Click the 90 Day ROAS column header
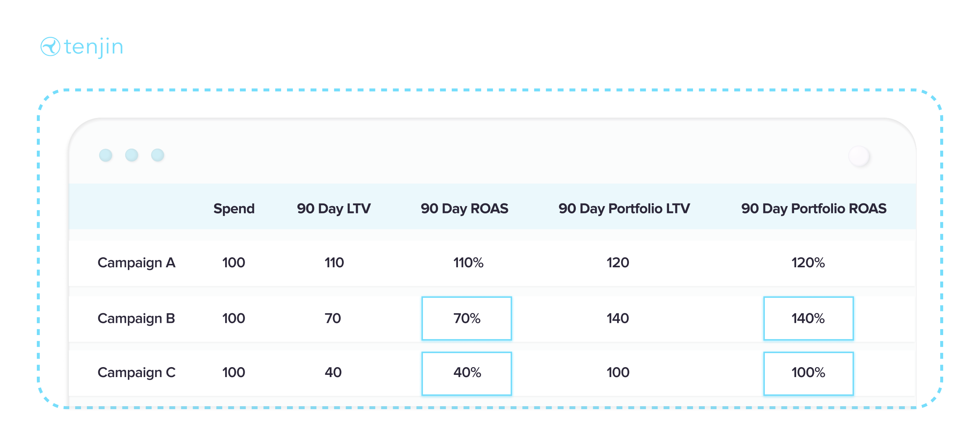The height and width of the screenshot is (446, 980). pyautogui.click(x=464, y=209)
